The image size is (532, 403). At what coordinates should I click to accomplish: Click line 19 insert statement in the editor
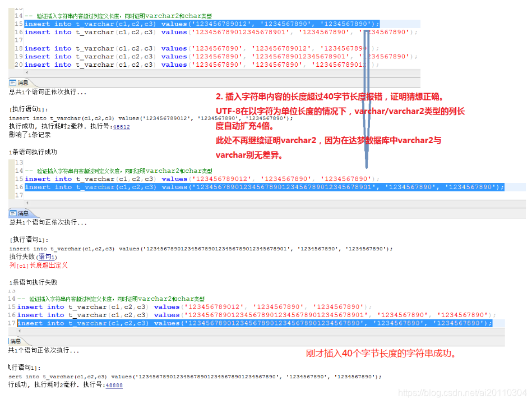pyautogui.click(x=221, y=56)
